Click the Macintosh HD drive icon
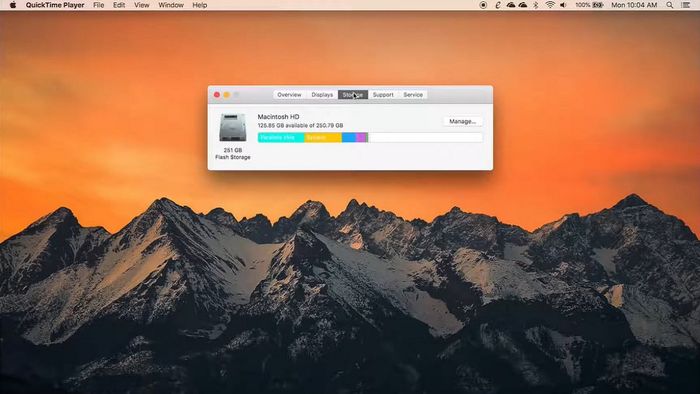This screenshot has width=700, height=394. pyautogui.click(x=233, y=128)
